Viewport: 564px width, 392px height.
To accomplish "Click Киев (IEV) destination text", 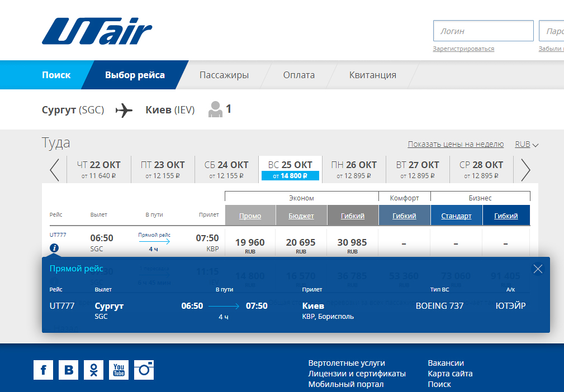I will (x=170, y=109).
